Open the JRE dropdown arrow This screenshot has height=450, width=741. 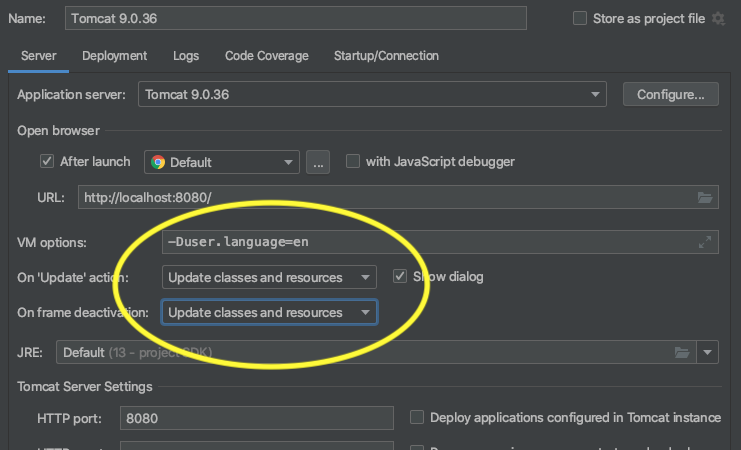pos(707,352)
